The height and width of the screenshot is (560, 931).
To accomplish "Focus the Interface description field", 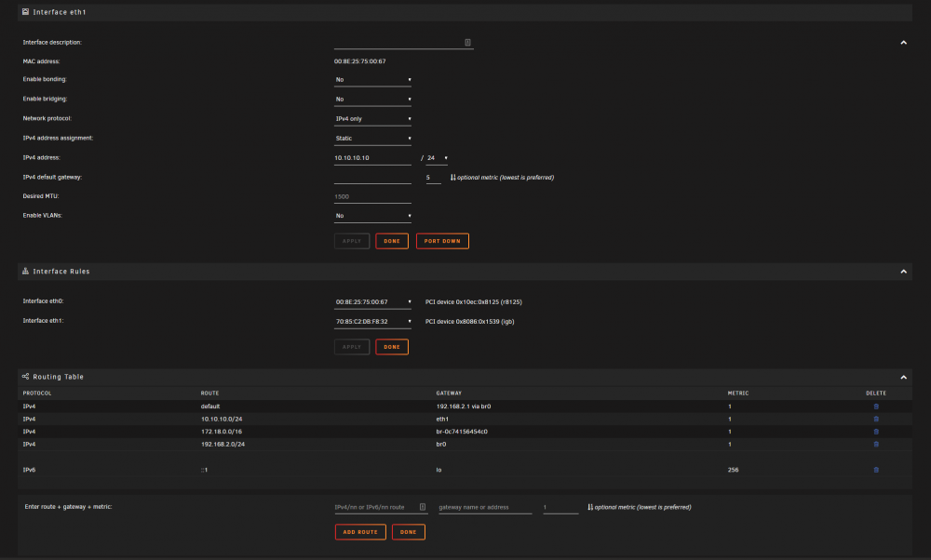I will (x=404, y=42).
